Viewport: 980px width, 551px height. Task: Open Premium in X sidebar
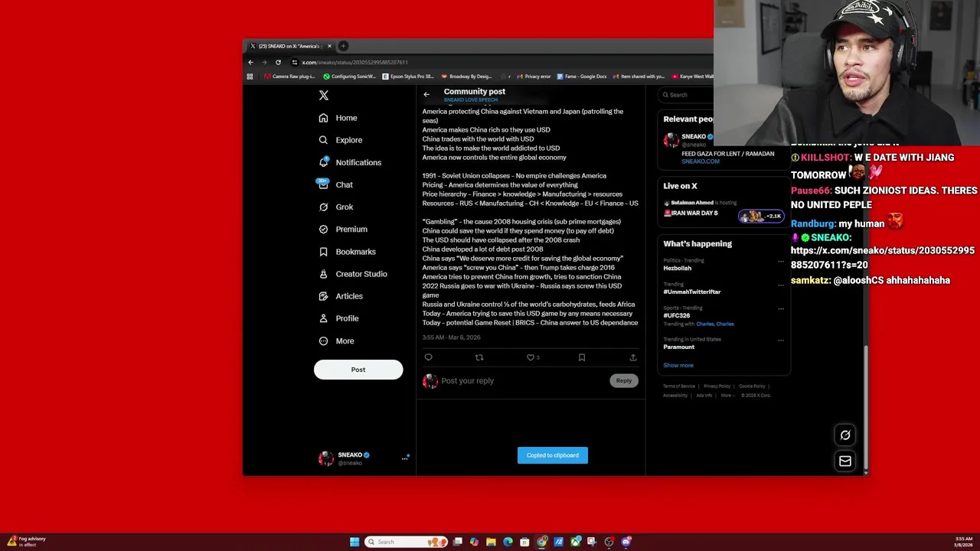click(x=342, y=229)
